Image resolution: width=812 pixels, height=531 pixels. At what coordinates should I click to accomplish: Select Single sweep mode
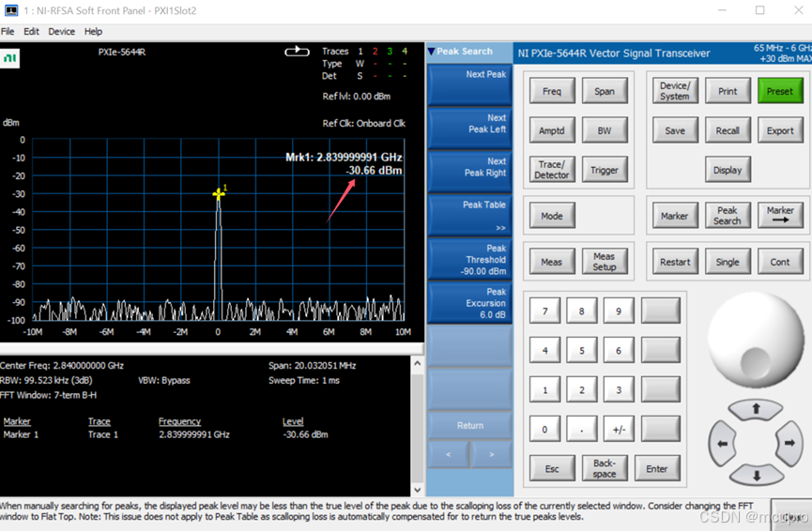(728, 262)
